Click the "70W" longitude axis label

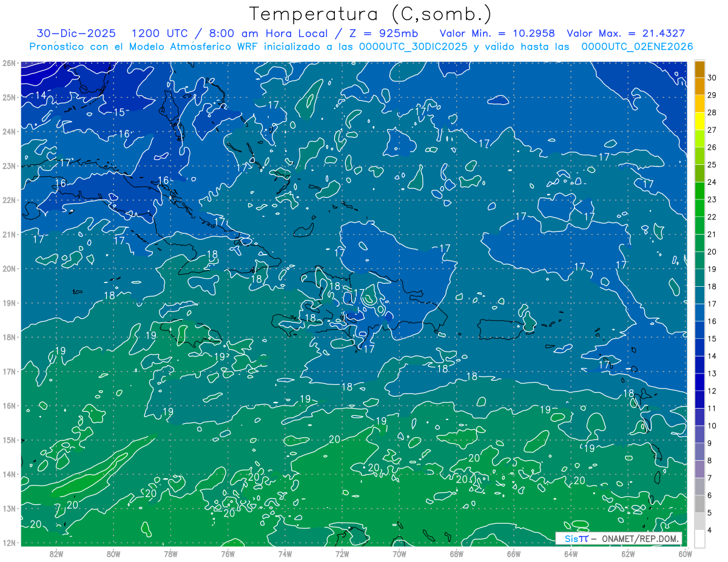click(x=399, y=554)
